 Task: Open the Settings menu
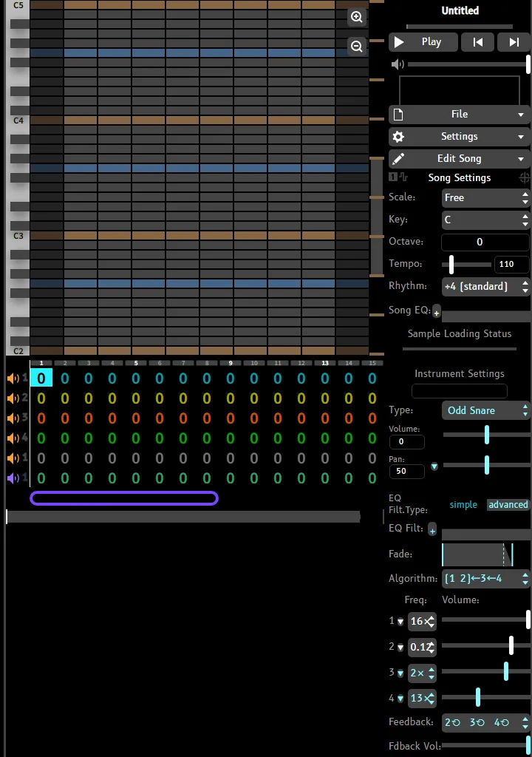pyautogui.click(x=460, y=137)
